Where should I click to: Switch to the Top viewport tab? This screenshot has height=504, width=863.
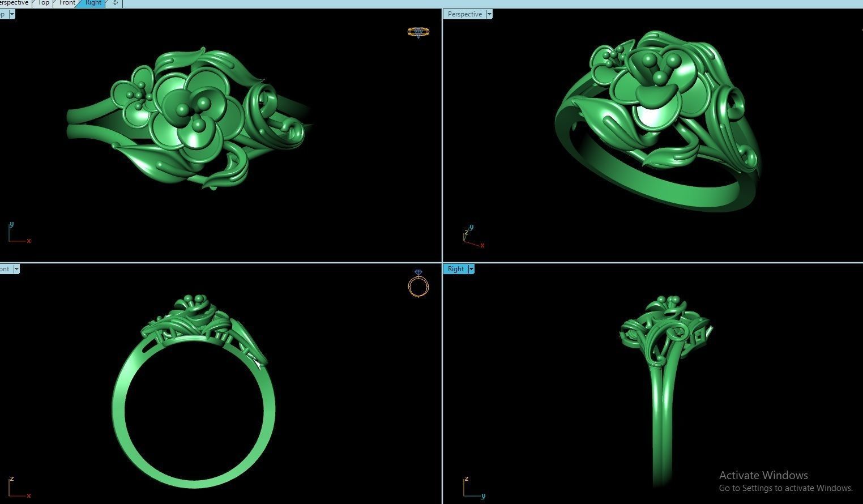44,3
